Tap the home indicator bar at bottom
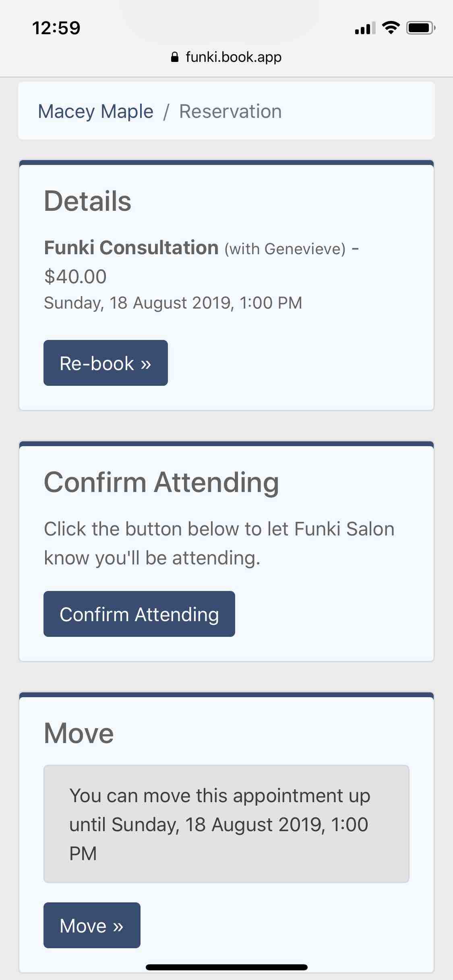The image size is (453, 980). [227, 967]
